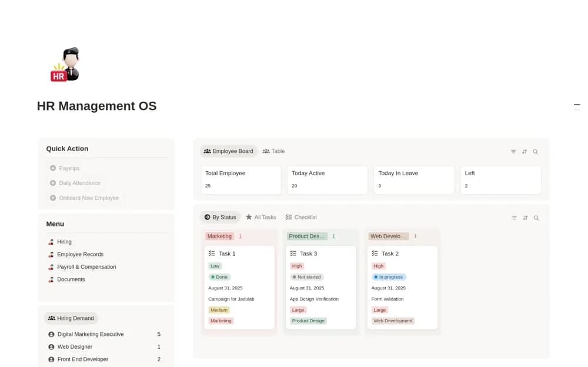Click the person icon next to Employee Records
The width and height of the screenshot is (588, 367).
click(x=51, y=255)
